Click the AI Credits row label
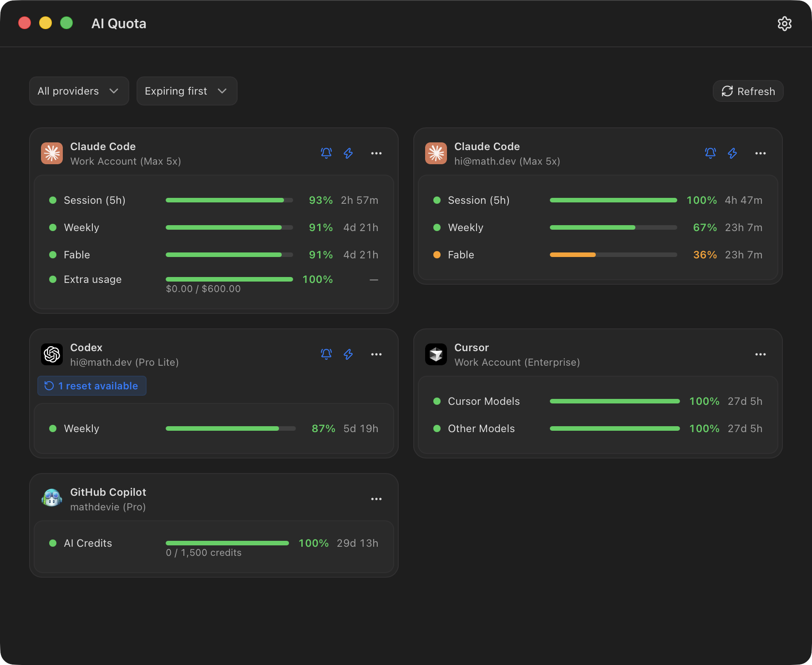The image size is (812, 665). pyautogui.click(x=88, y=543)
